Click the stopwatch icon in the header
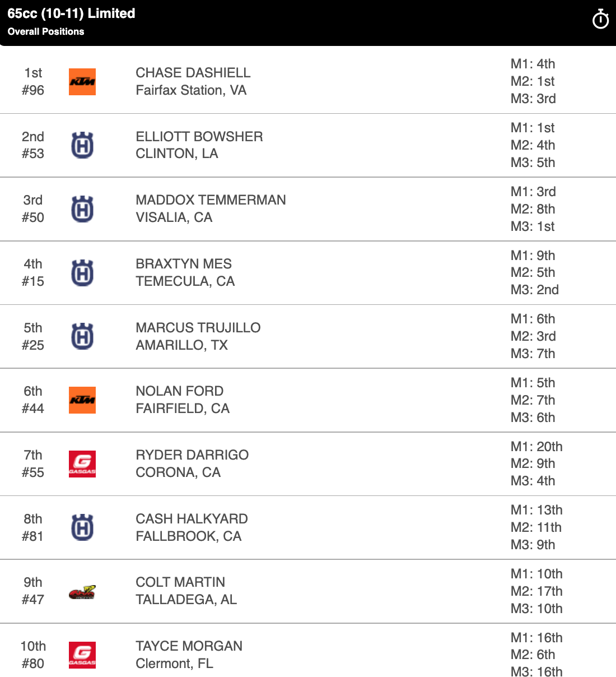The height and width of the screenshot is (677, 616). click(x=600, y=20)
